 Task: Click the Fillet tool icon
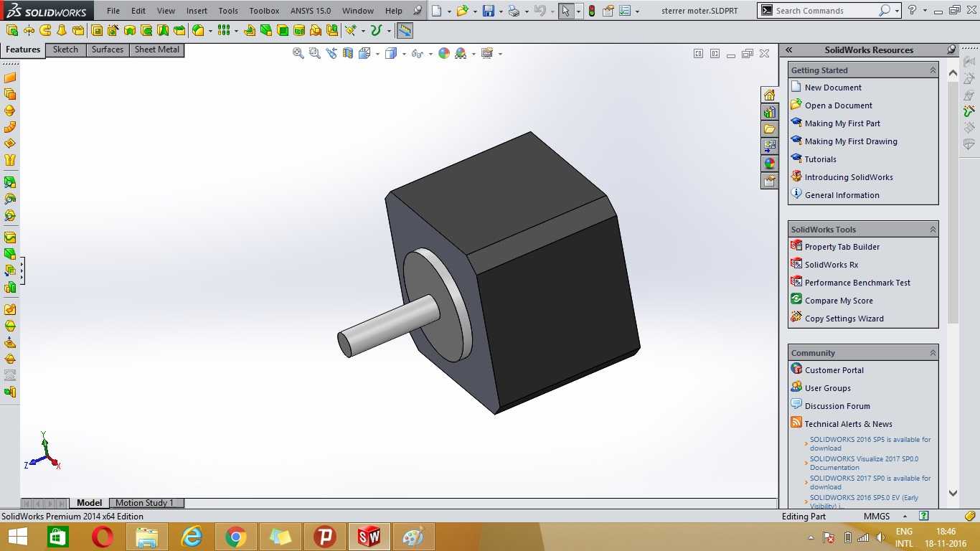198,30
